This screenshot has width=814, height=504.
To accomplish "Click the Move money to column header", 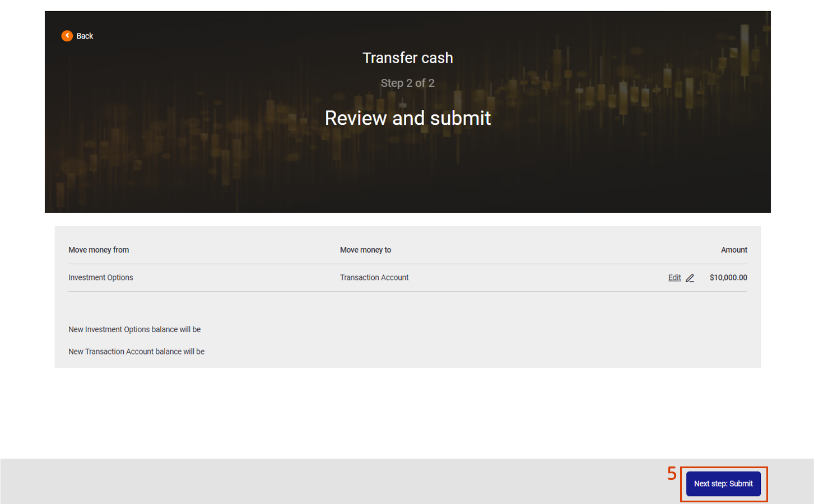I will (365, 250).
